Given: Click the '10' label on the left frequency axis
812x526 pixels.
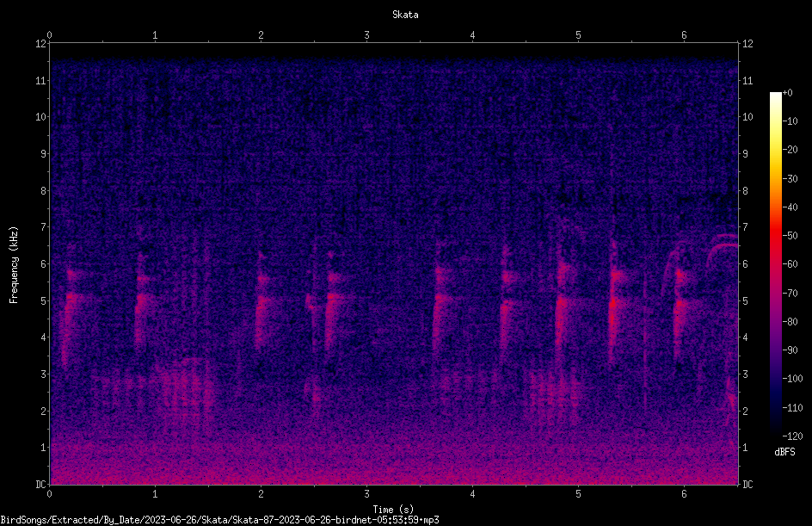Looking at the screenshot, I should click(41, 117).
